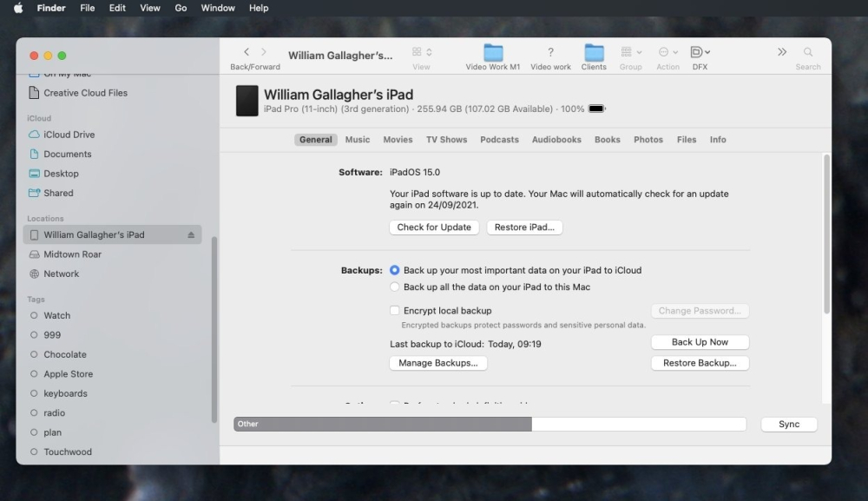This screenshot has width=868, height=501.
Task: Click the Video work question mark icon
Action: click(x=550, y=53)
